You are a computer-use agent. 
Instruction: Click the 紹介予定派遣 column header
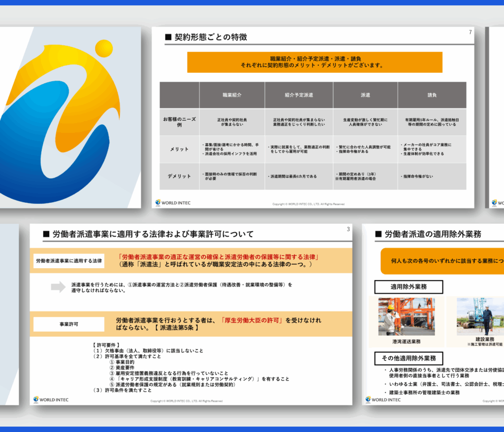(299, 95)
